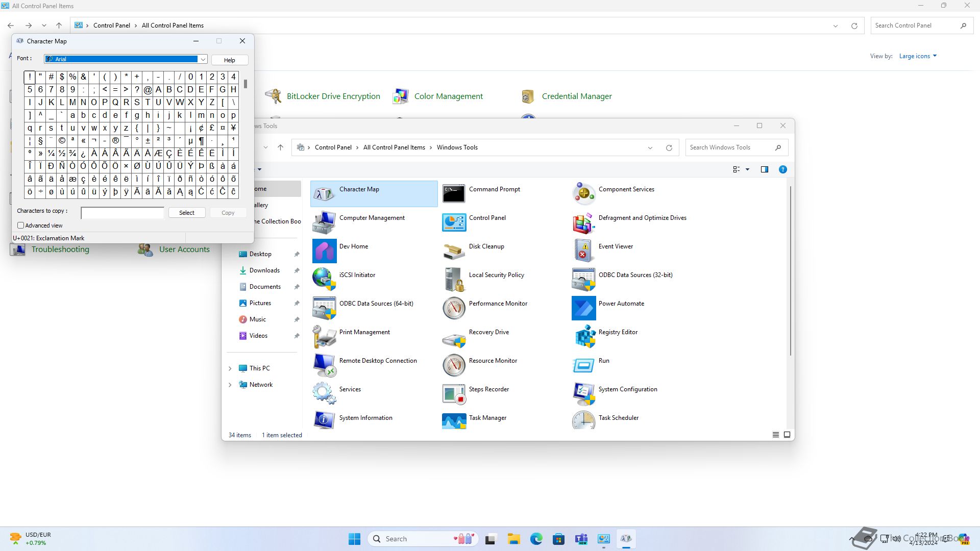
Task: Open address history dropdown in Windows Tools
Action: tap(650, 148)
